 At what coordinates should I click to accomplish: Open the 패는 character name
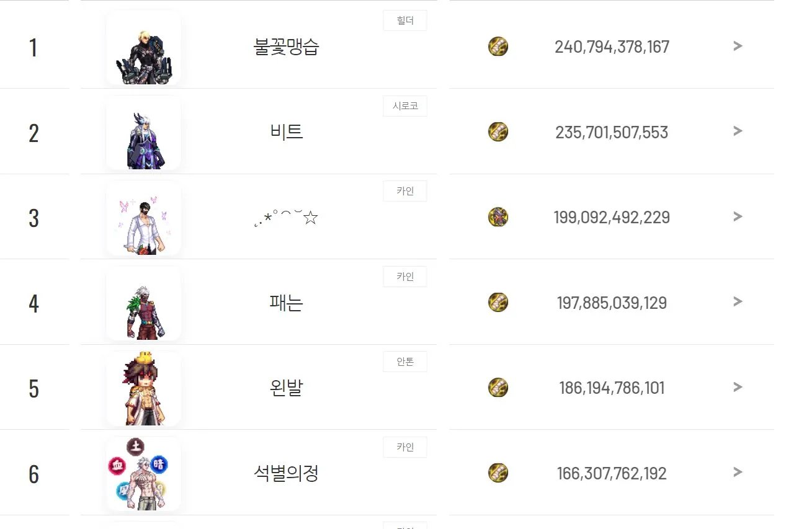click(x=287, y=303)
